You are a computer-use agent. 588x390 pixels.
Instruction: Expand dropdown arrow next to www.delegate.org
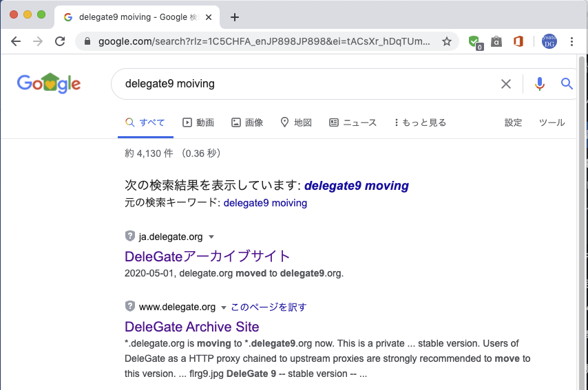(x=224, y=307)
